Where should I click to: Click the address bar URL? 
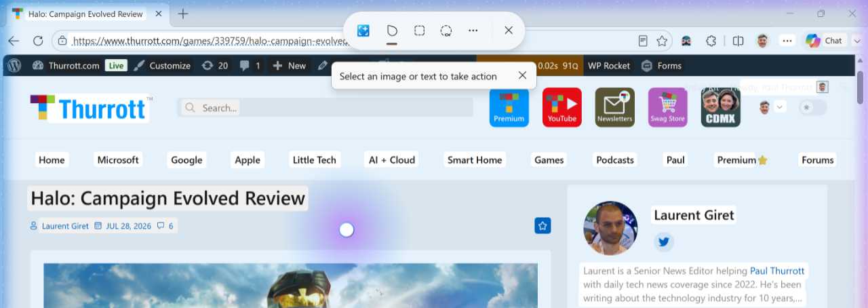coord(210,41)
